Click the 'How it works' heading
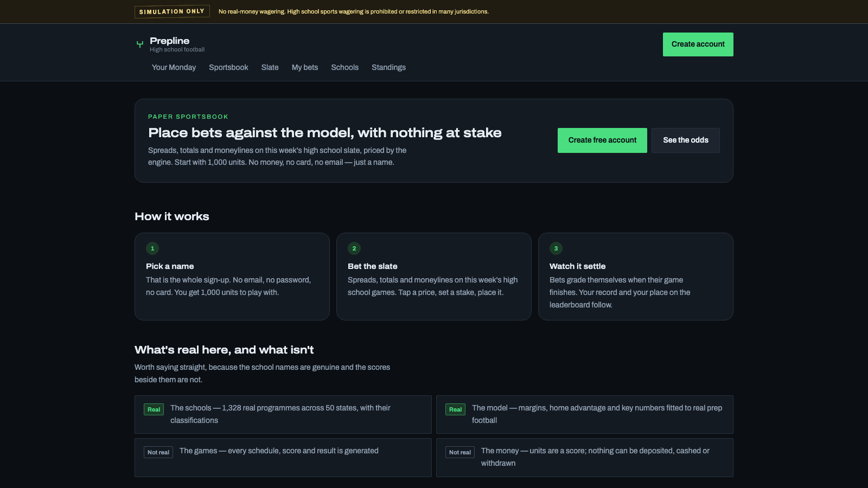868x488 pixels. pos(172,216)
